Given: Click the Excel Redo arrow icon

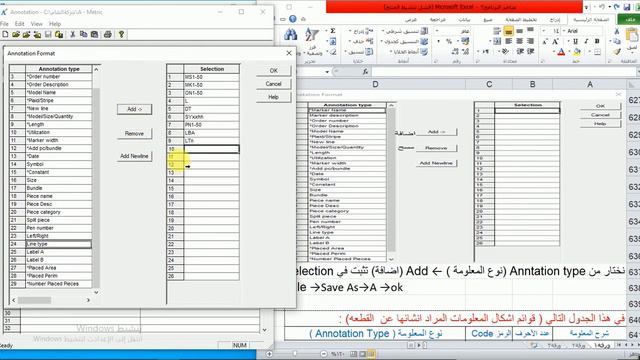Looking at the screenshot, I should point(601,7).
